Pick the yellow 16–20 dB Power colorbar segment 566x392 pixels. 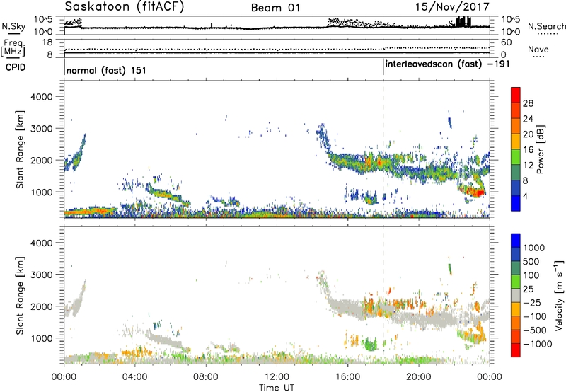tap(516, 142)
